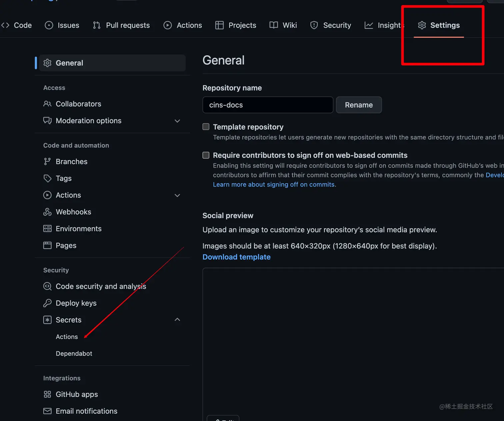Click the Projects table icon
Screen dimensions: 504x421
click(219, 25)
